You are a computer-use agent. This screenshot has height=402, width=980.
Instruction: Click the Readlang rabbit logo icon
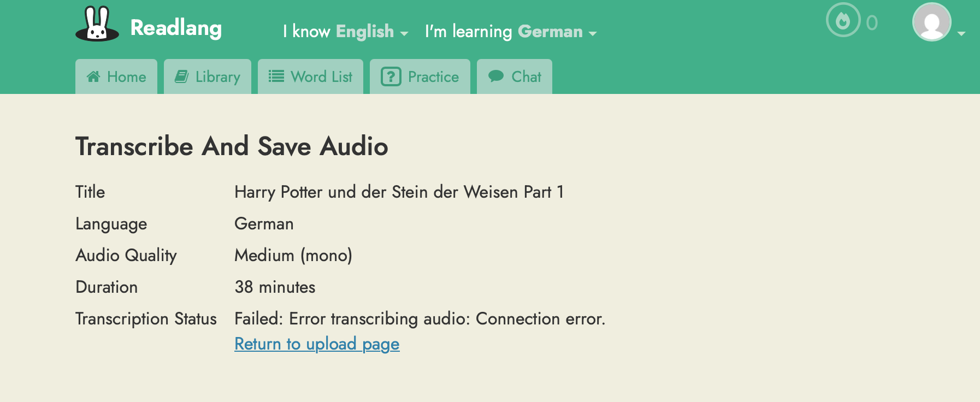pyautogui.click(x=97, y=24)
